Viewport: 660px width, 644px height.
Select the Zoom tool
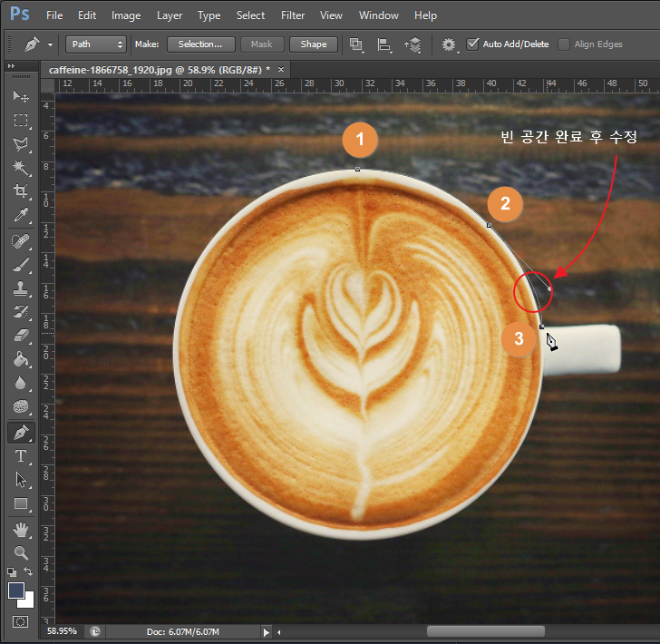20,552
